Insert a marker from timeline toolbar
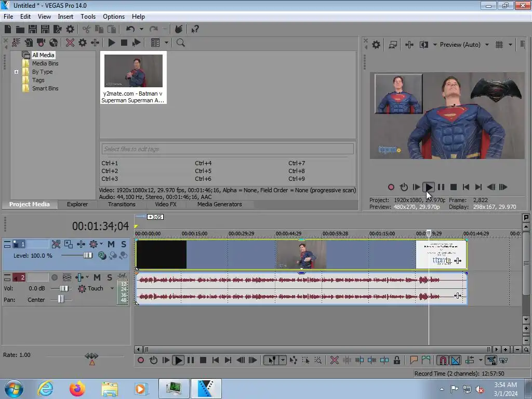Image resolution: width=532 pixels, height=399 pixels. point(414,361)
